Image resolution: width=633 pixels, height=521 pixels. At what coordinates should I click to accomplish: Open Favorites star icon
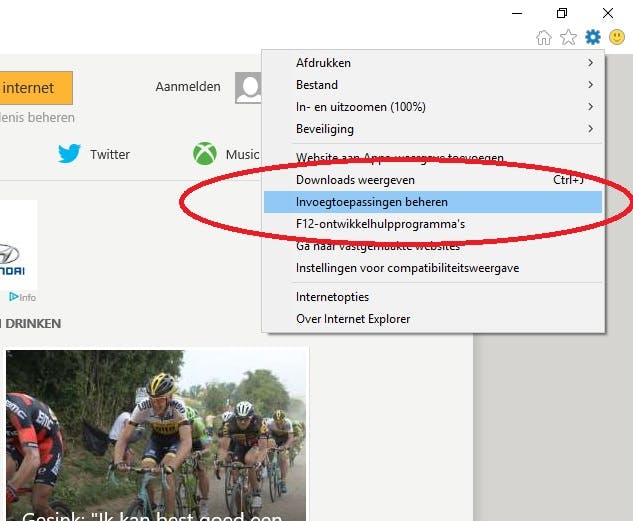568,38
